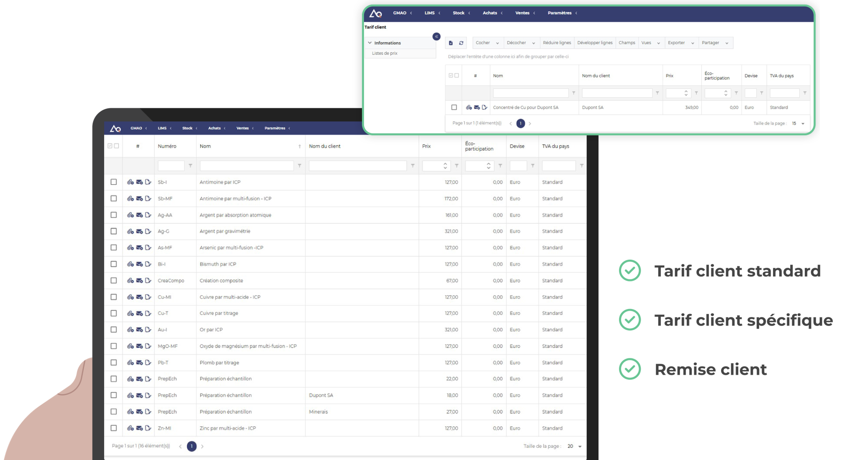Click the Nom du client filter field in Tarif client

pyautogui.click(x=617, y=93)
